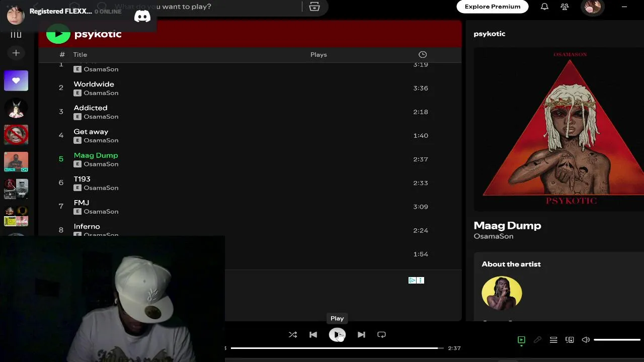Click the 3:36 duration of Worldwide
The image size is (644, 362).
pyautogui.click(x=421, y=88)
